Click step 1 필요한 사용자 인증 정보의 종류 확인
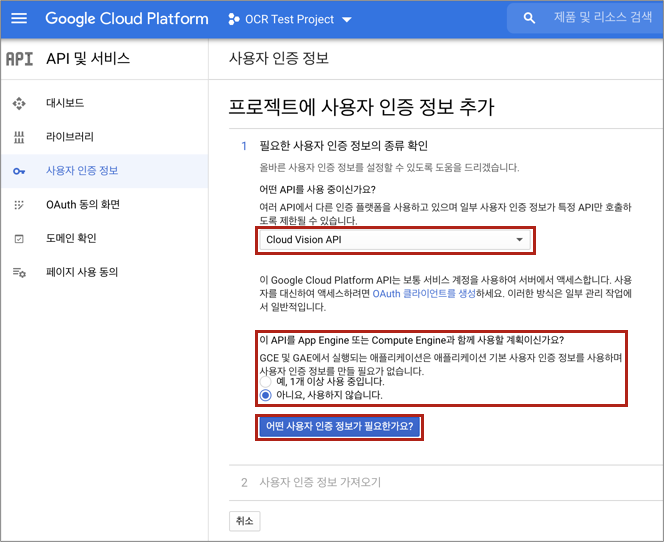This screenshot has height=542, width=664. point(343,146)
